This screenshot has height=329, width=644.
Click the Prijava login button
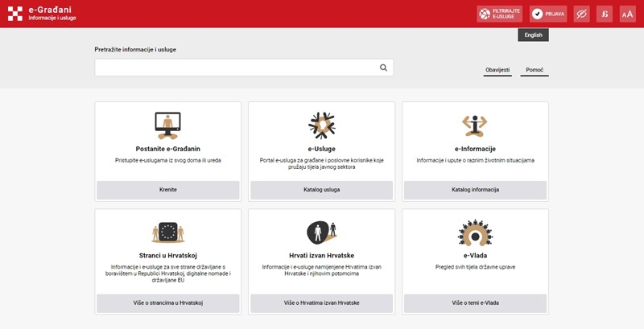(548, 14)
